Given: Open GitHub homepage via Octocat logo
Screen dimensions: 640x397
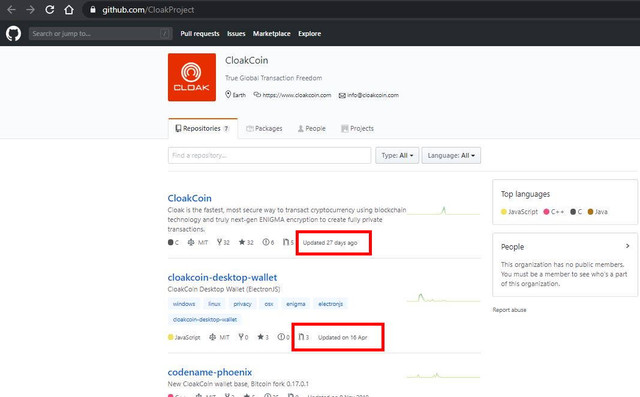Looking at the screenshot, I should pos(13,33).
